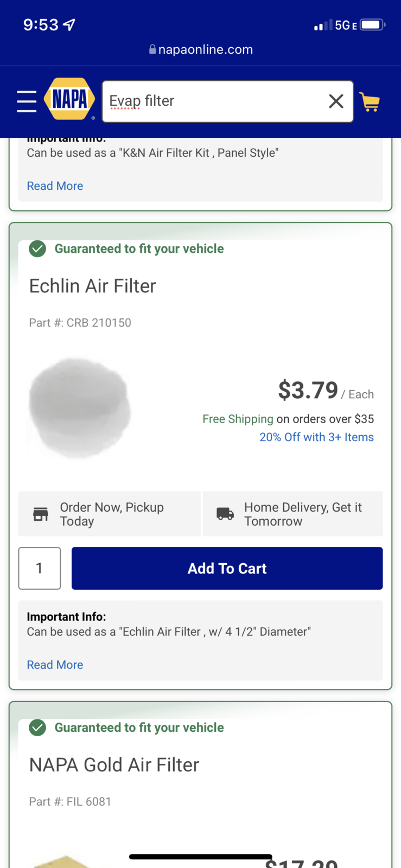Clear the search field with X
The width and height of the screenshot is (401, 868).
tap(336, 101)
